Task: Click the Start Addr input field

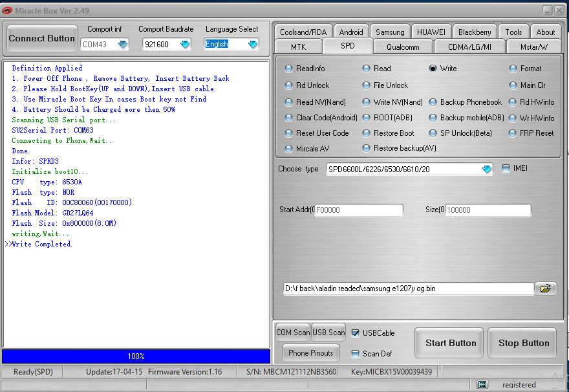Action: point(358,210)
